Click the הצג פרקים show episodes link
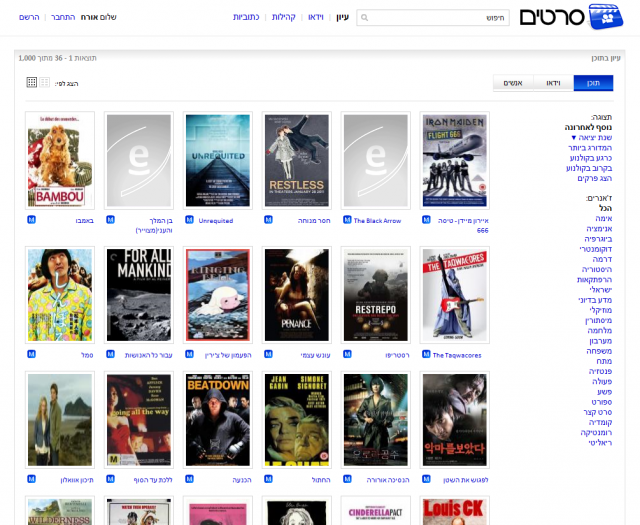 click(595, 178)
